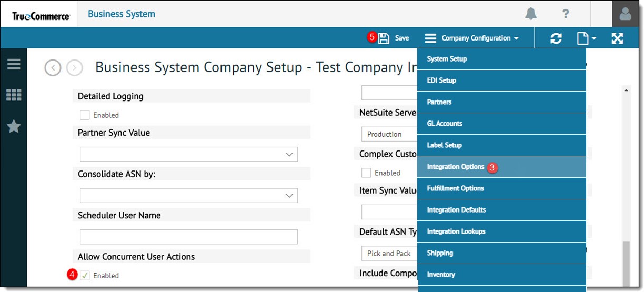Open the help question mark icon

tap(566, 14)
